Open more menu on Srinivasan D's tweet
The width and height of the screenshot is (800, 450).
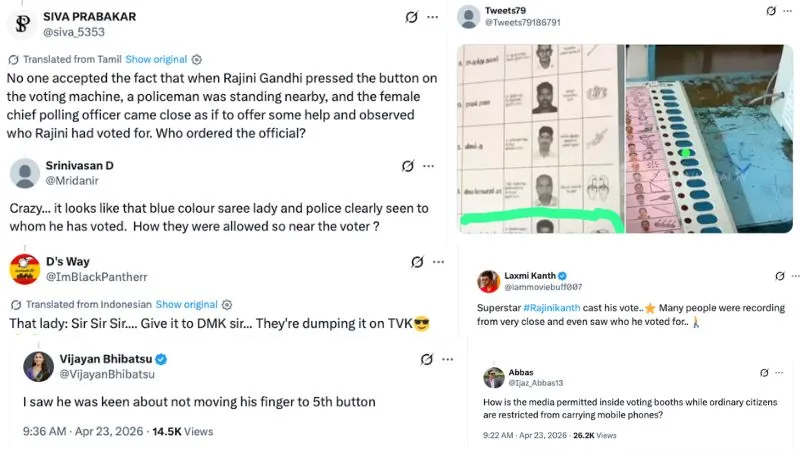429,166
